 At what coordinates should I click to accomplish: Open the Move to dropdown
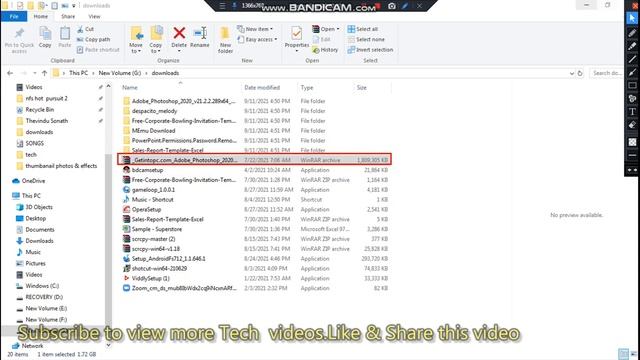pyautogui.click(x=136, y=48)
